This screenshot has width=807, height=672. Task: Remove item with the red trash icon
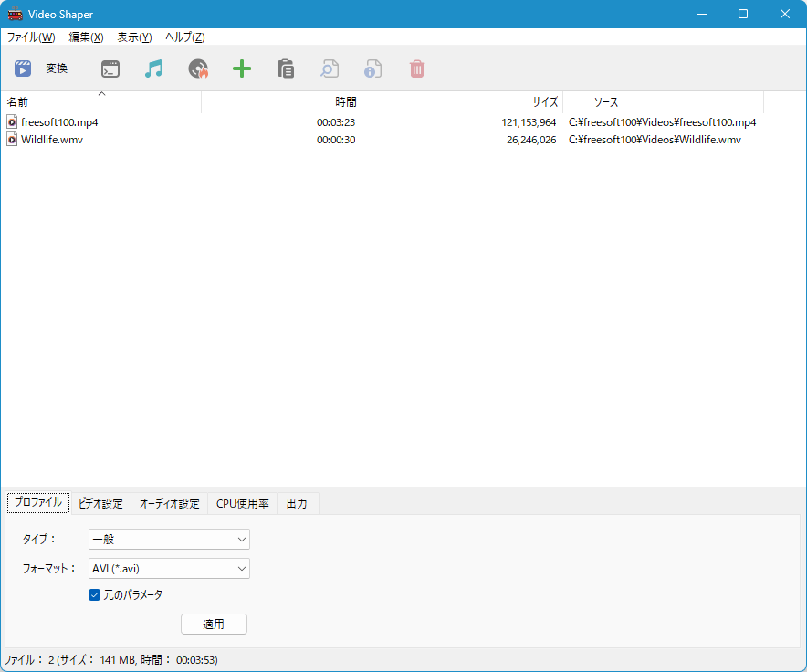coord(417,68)
